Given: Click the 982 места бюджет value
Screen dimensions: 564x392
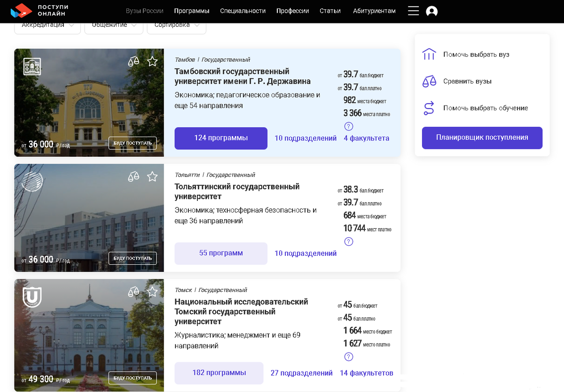Looking at the screenshot, I should (365, 100).
